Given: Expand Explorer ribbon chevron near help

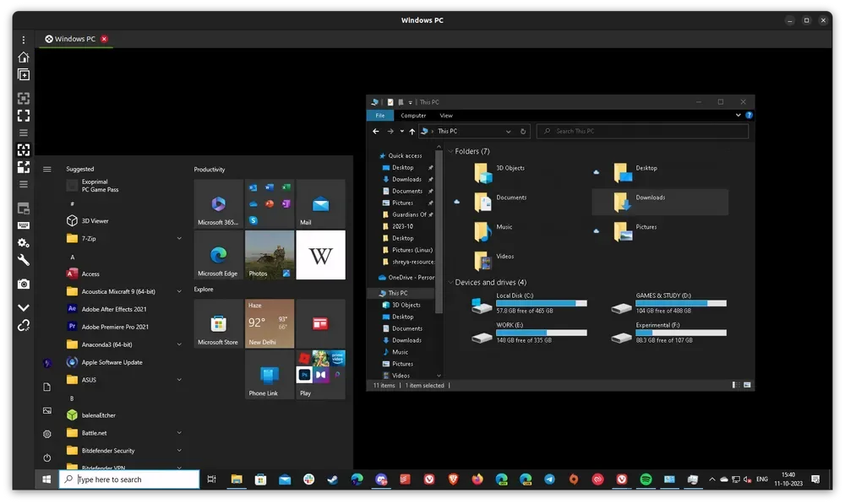Looking at the screenshot, I should pos(738,115).
